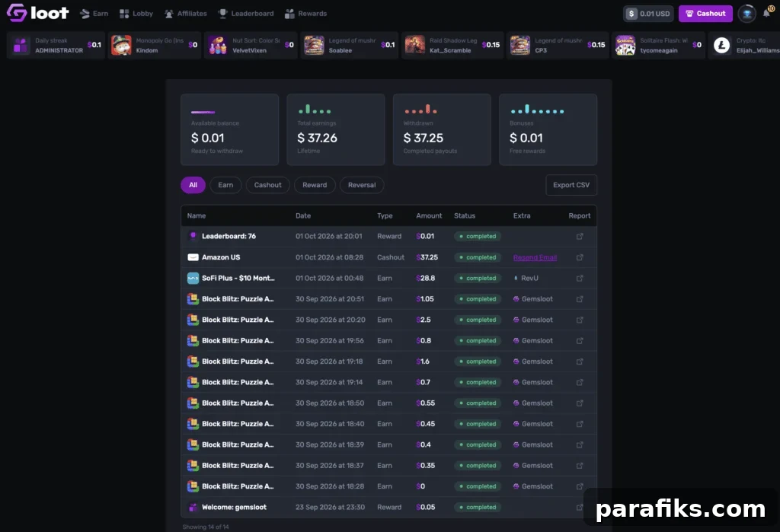Open report for the 30 Sep 19:18 row

(580, 362)
